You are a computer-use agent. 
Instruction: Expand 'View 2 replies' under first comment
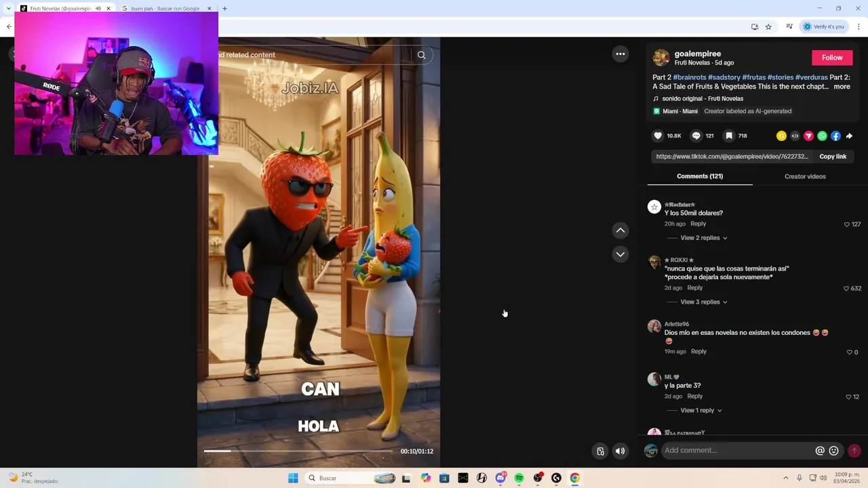click(x=703, y=238)
